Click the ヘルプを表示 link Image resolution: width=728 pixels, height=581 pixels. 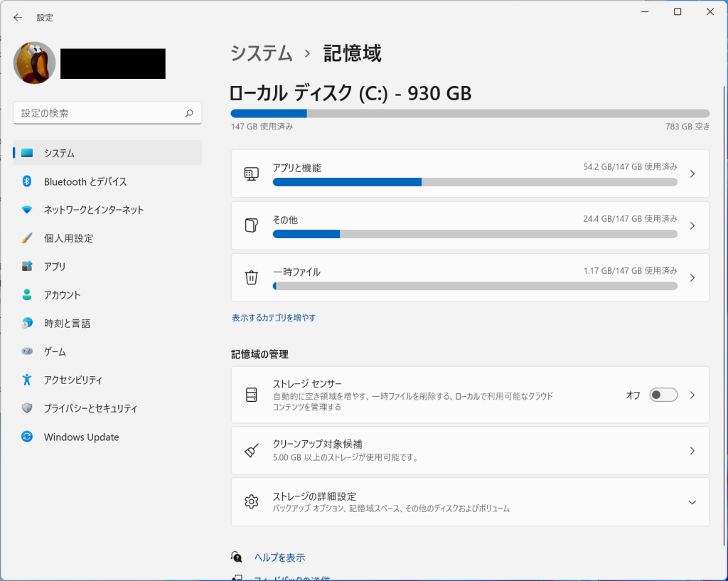[x=279, y=558]
